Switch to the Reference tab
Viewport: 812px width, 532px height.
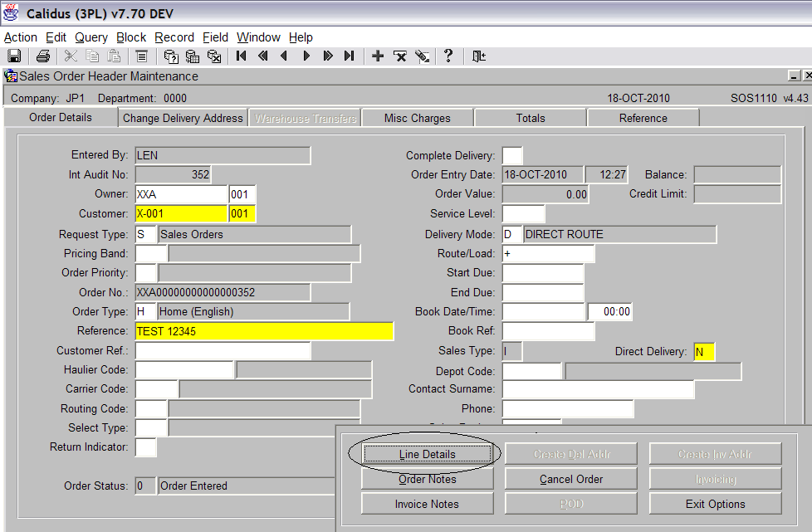(x=643, y=118)
